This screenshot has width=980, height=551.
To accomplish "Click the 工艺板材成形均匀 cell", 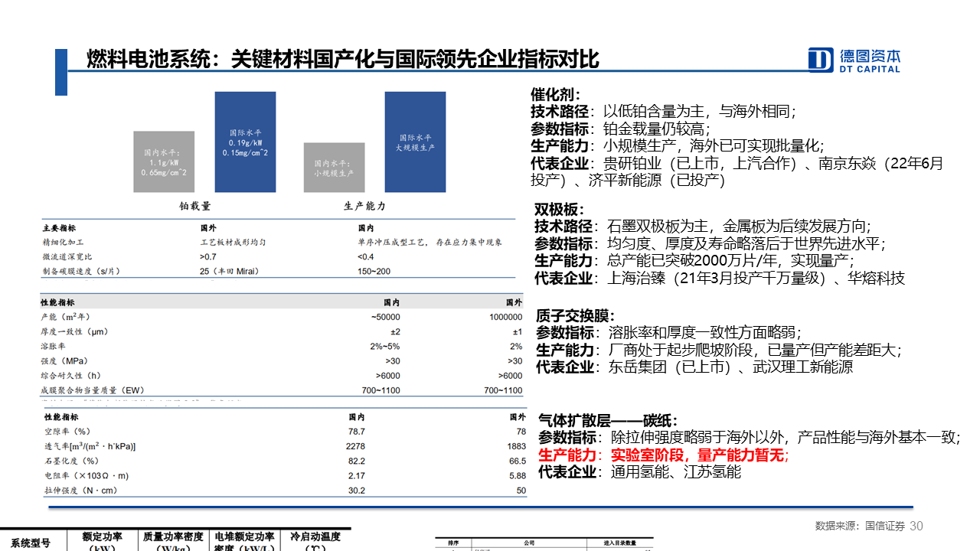I will pos(233,243).
